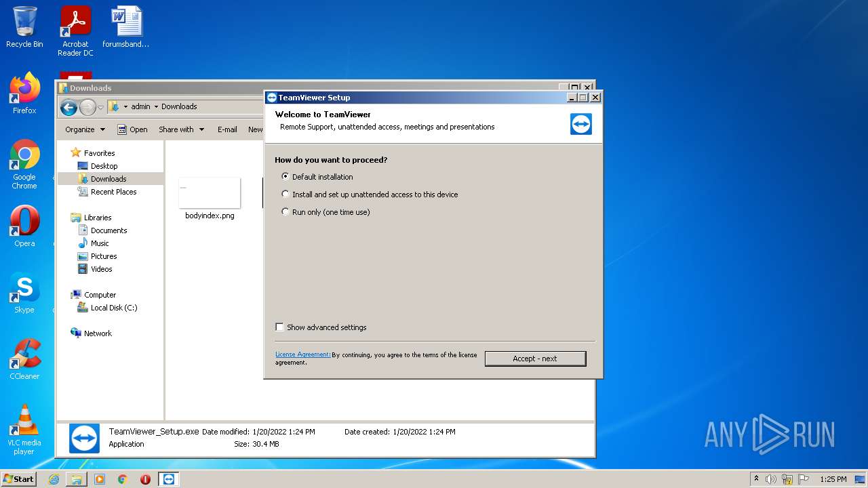The height and width of the screenshot is (488, 868).
Task: Launch Skype desktop shortcut
Action: click(x=24, y=293)
